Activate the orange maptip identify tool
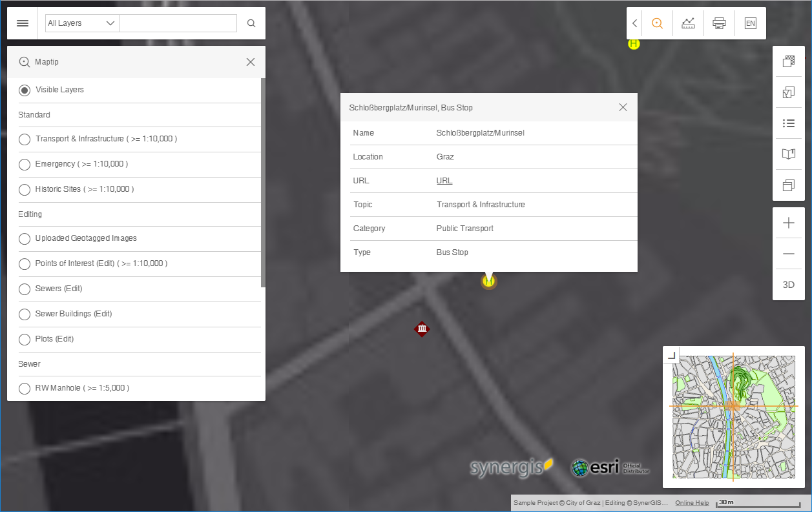Screen dimensions: 812x512 click(x=658, y=23)
